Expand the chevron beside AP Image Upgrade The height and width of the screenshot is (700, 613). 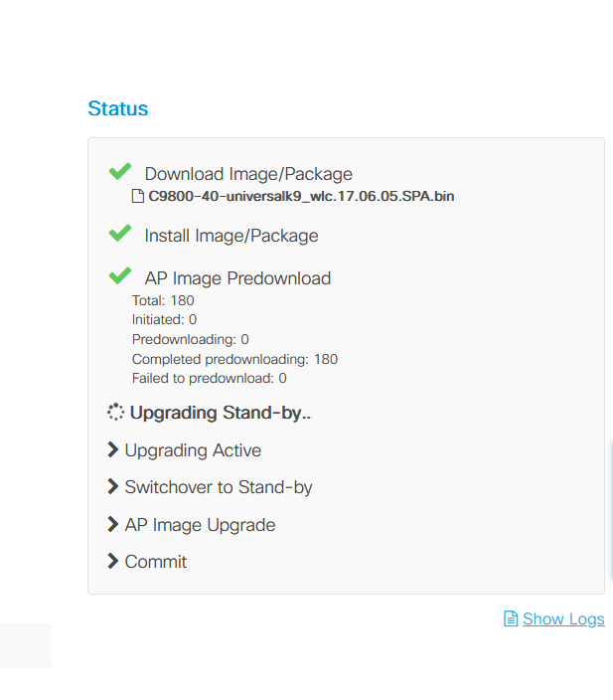pos(113,525)
